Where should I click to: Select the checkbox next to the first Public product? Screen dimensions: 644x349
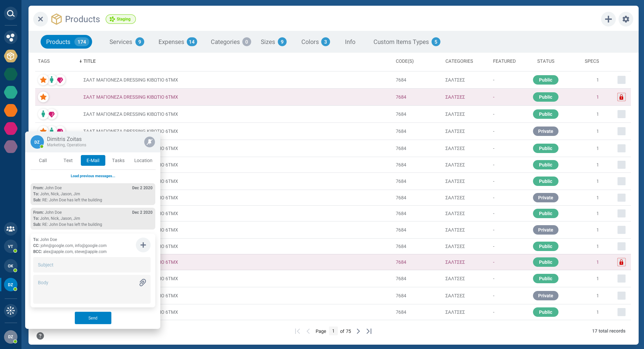622,80
